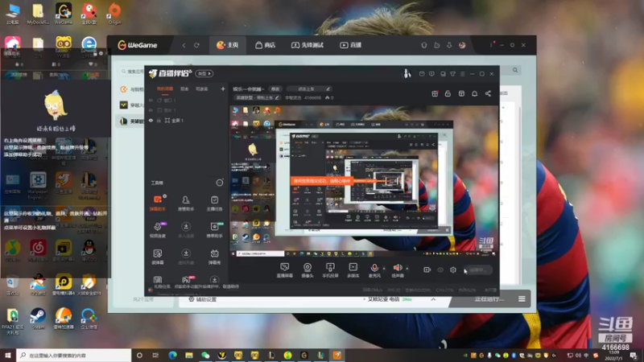
Task: Open the toolbox more-options circle icon
Action: pos(220,183)
